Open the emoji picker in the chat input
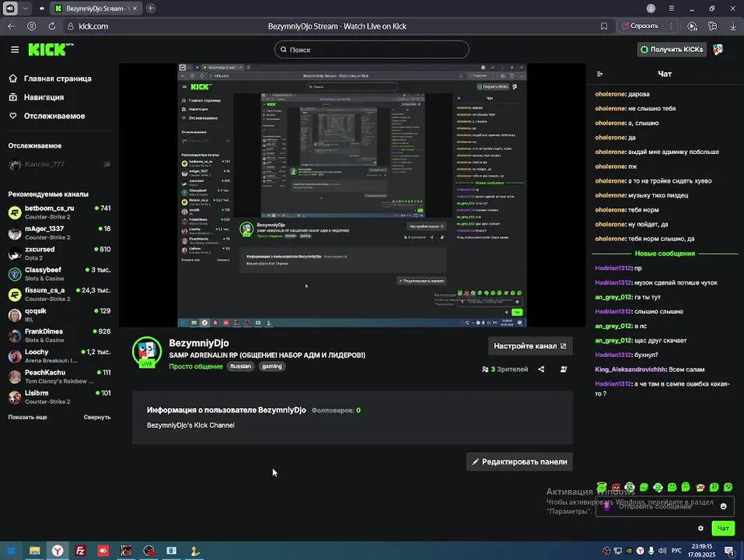Screen dimensions: 744x560 [723, 506]
